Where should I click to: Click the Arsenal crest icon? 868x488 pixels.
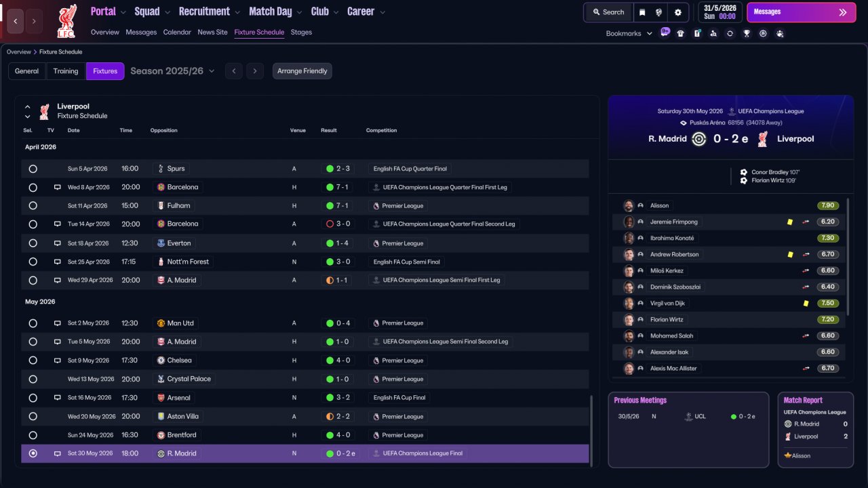coord(161,398)
